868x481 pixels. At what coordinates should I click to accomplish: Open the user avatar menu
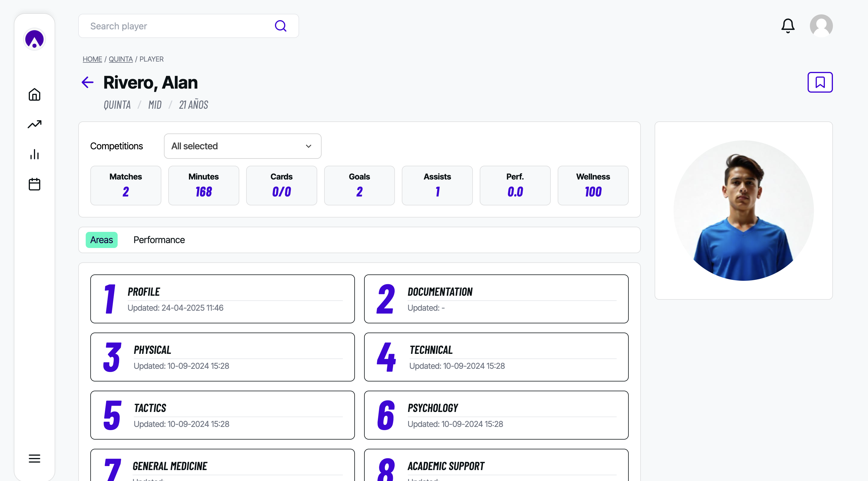pyautogui.click(x=821, y=26)
